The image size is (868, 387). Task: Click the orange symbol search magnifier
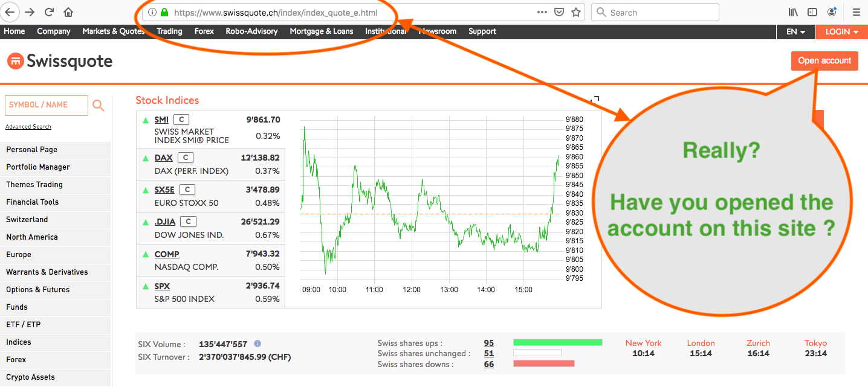[99, 106]
